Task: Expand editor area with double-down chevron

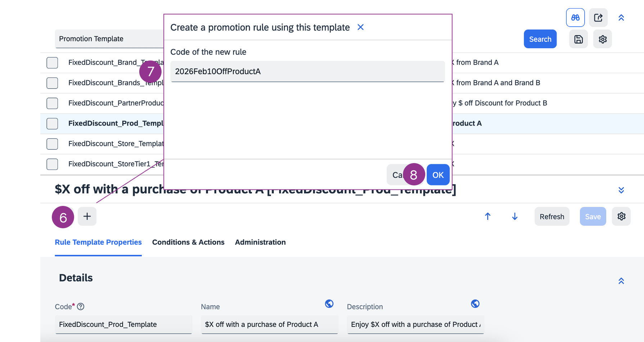Action: [x=621, y=190]
